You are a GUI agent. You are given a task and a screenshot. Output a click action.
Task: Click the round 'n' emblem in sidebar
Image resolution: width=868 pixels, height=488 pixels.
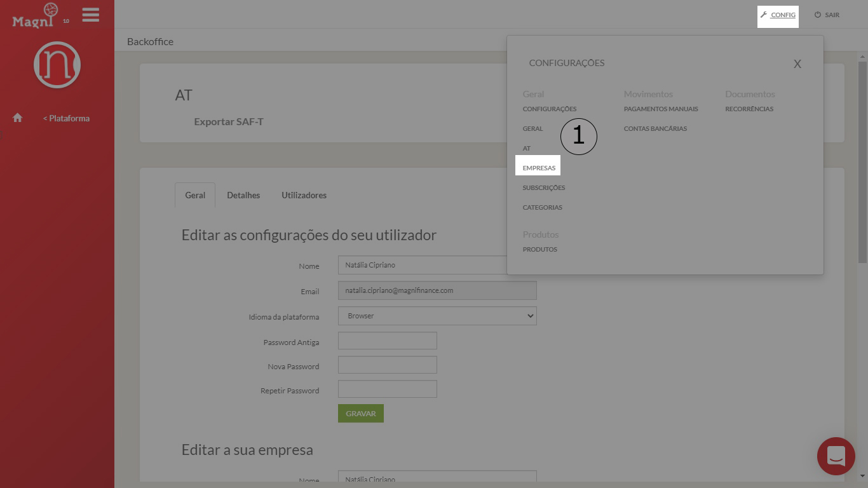click(57, 64)
